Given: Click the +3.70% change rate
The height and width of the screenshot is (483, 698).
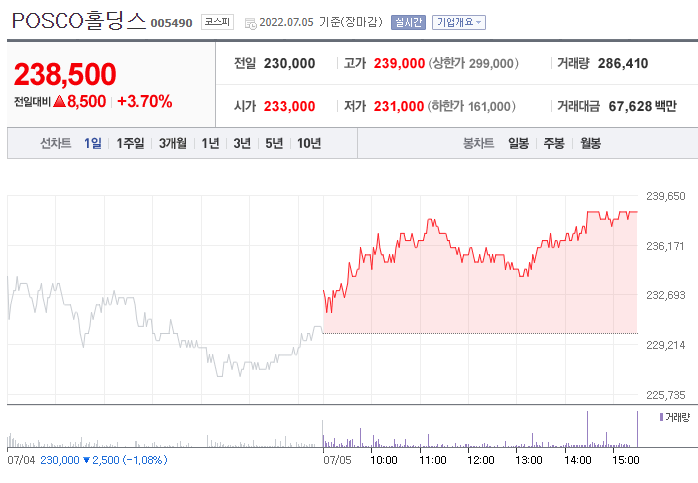Looking at the screenshot, I should coord(145,101).
